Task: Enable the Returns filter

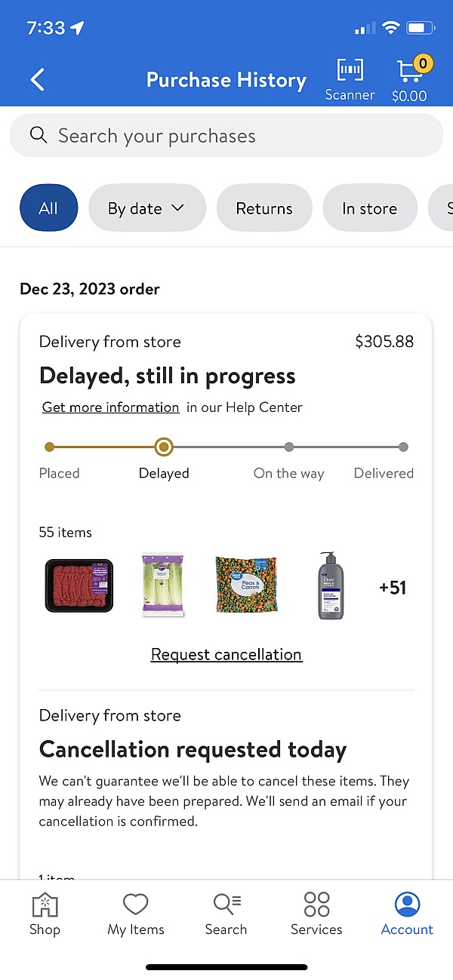Action: (x=264, y=207)
